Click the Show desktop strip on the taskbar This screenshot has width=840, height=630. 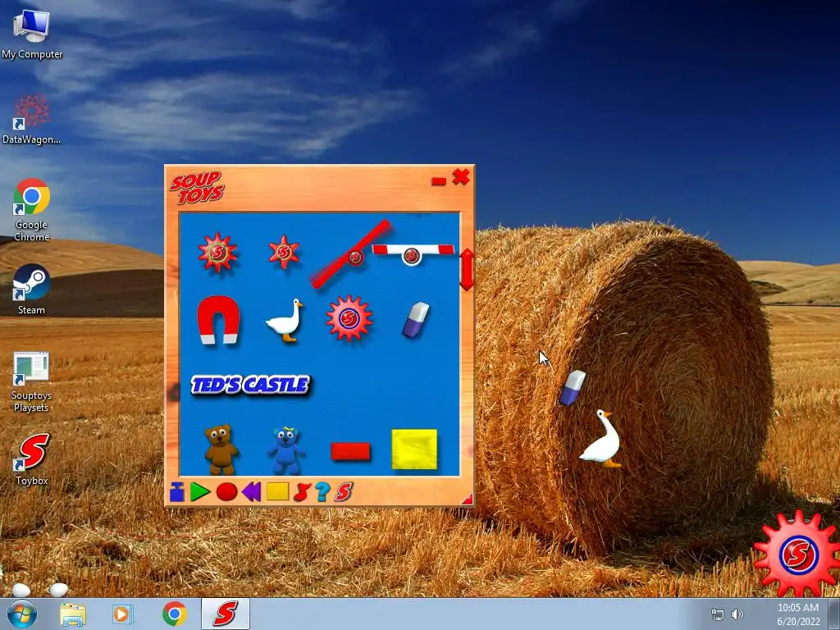click(834, 614)
